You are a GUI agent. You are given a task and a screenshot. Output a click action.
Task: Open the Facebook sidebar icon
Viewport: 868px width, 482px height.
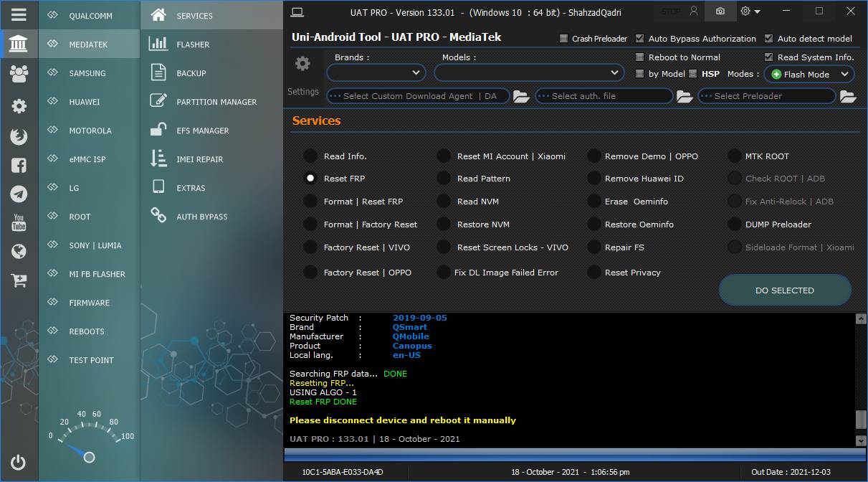click(19, 165)
